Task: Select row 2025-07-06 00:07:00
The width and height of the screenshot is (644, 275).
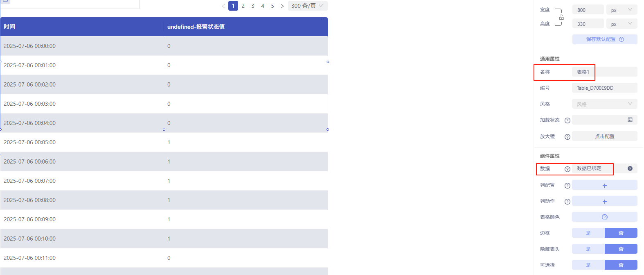Action: pos(164,181)
